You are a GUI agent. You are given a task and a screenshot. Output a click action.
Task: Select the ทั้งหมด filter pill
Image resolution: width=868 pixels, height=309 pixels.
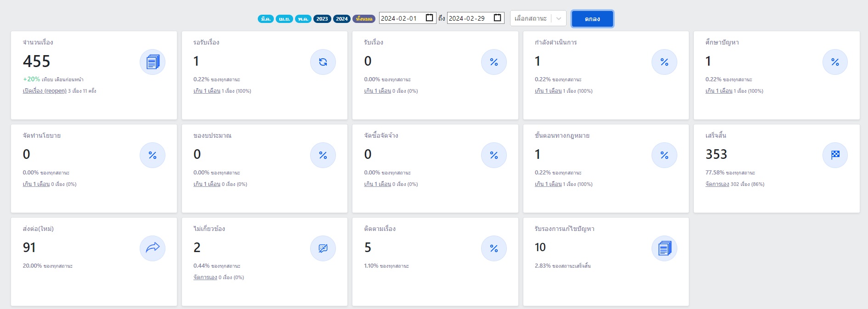click(x=364, y=19)
